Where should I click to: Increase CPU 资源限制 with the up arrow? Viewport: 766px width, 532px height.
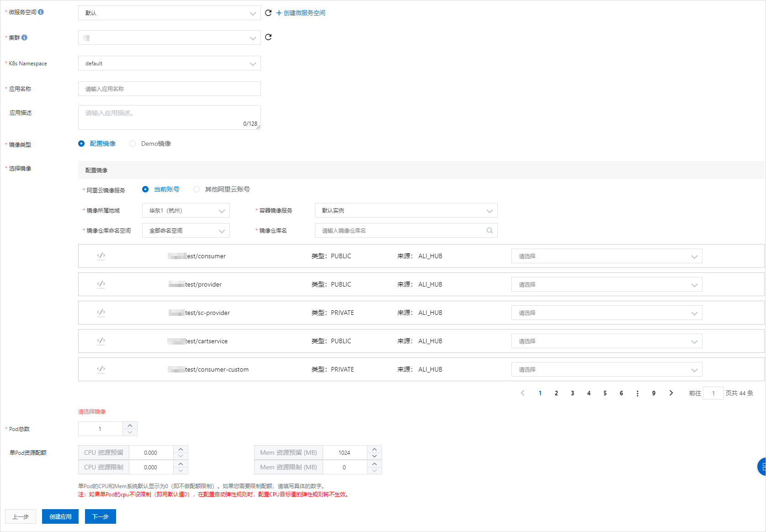[x=181, y=464]
